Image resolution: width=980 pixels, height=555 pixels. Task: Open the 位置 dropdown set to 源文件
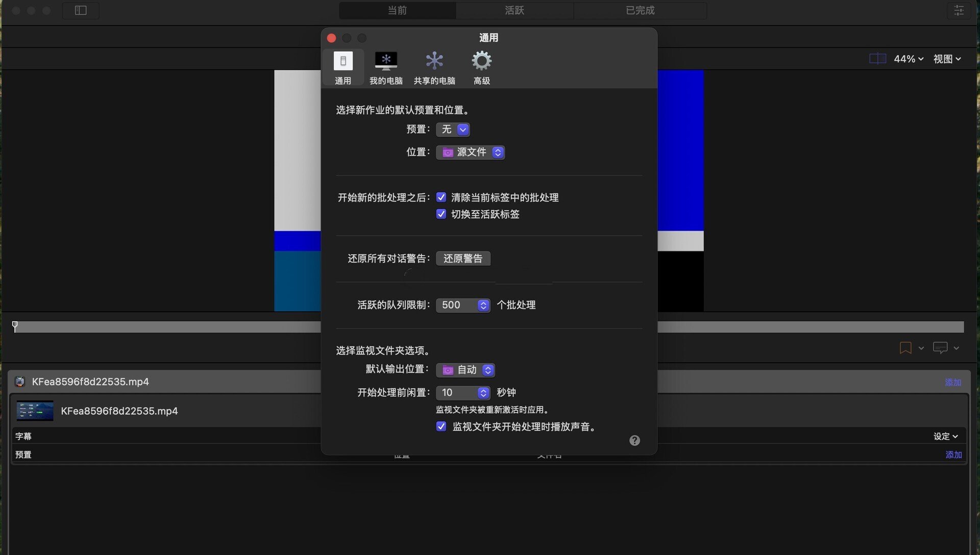[470, 153]
